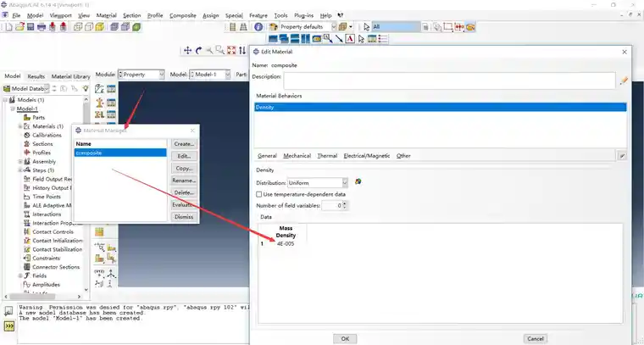Click the message area icon above the prompt icon
The height and width of the screenshot is (345, 644).
[x=9, y=311]
